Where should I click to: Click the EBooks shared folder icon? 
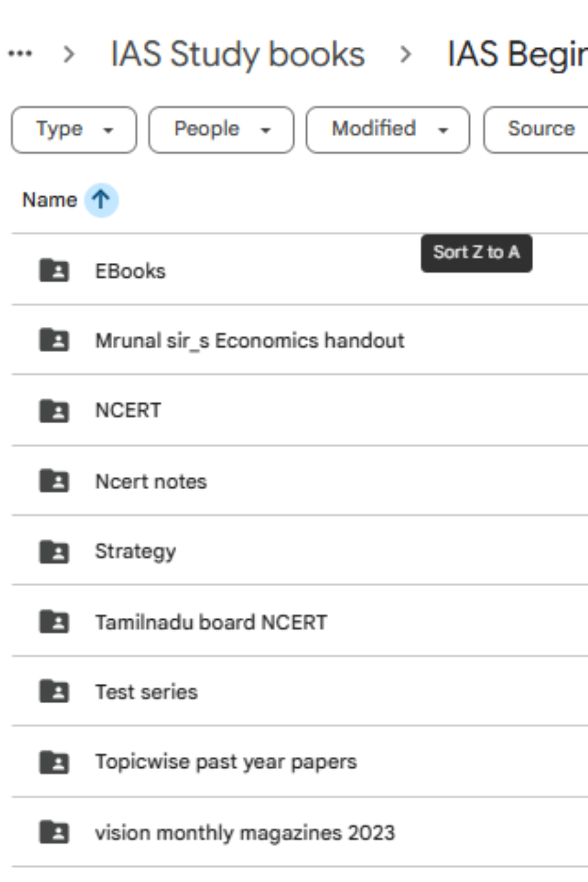(x=54, y=270)
